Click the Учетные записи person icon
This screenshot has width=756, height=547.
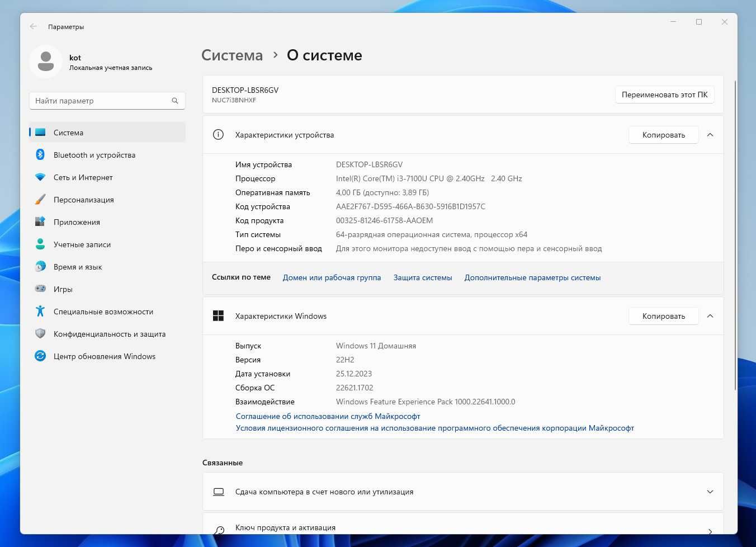(x=40, y=244)
